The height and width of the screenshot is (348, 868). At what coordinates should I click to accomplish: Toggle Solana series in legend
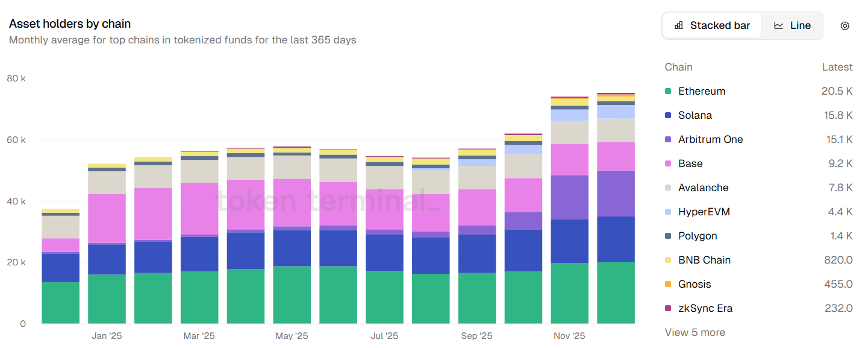click(x=695, y=115)
